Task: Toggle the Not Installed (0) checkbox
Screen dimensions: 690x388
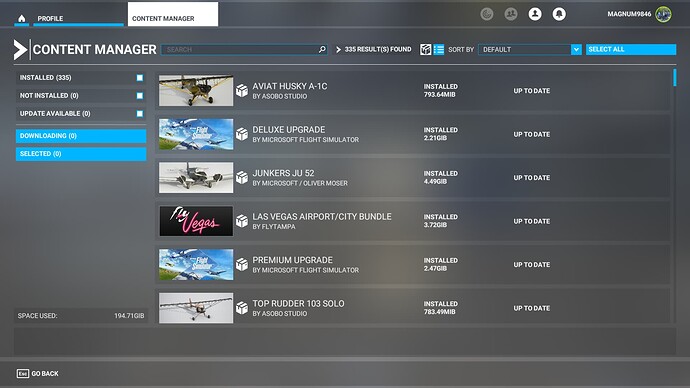Action: [x=139, y=96]
